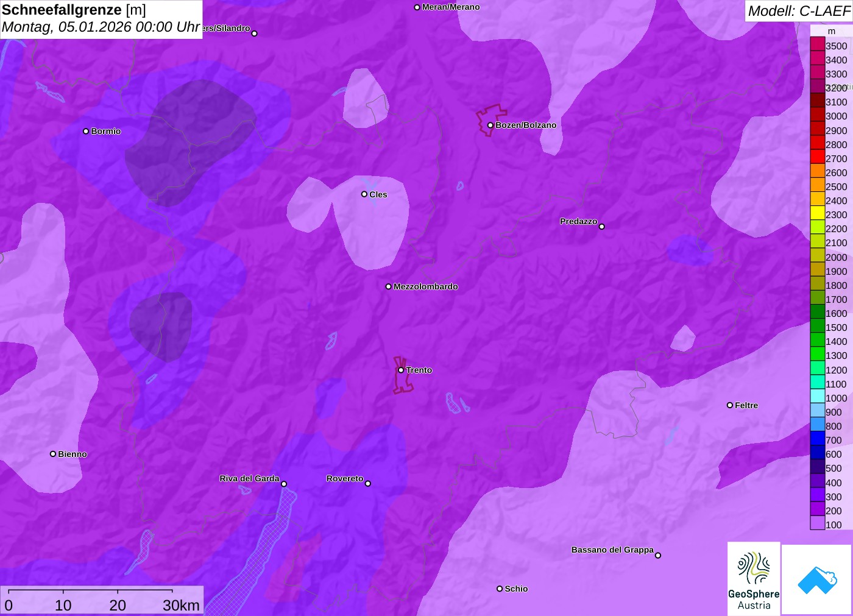
Task: Click the blue cloud house logo
Action: coord(817,579)
